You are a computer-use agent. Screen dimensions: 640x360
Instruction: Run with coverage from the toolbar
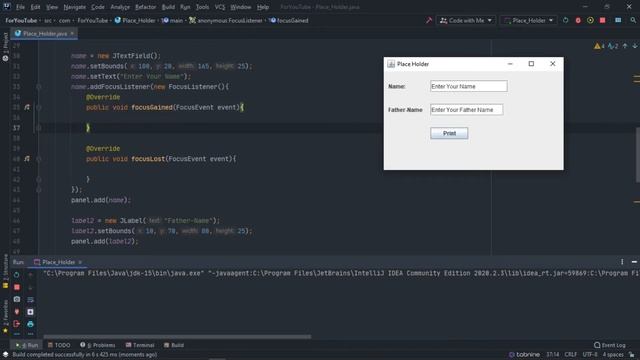(590, 20)
